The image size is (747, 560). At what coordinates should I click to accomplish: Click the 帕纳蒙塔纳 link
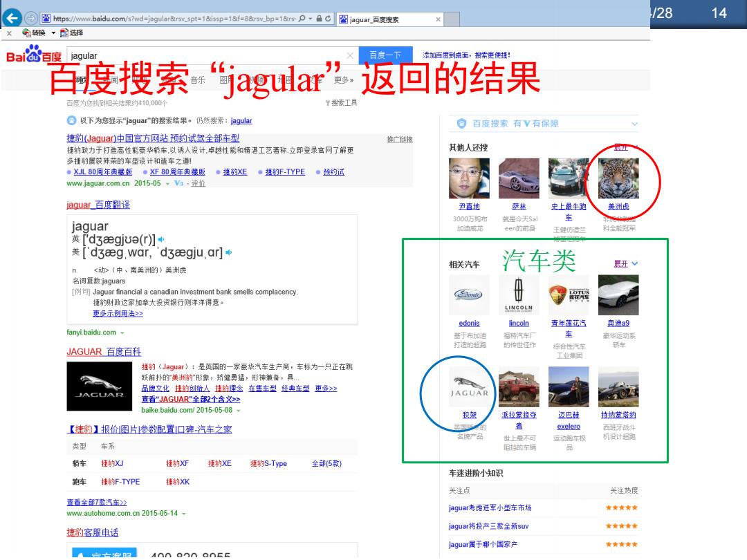(618, 416)
